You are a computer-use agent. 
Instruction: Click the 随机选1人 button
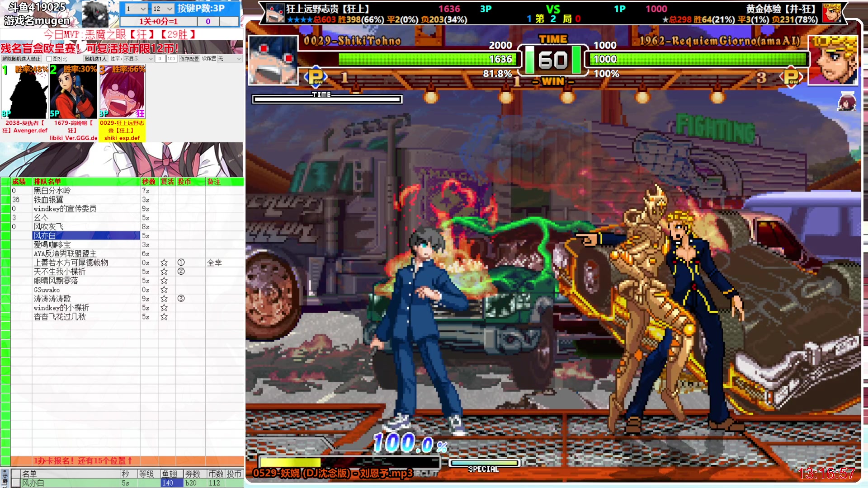tap(95, 59)
